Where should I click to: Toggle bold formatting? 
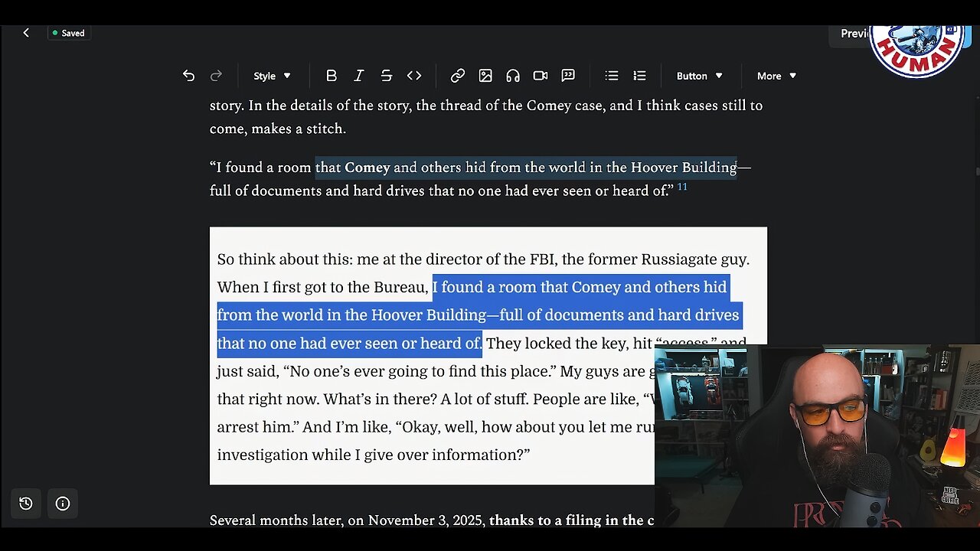tap(332, 76)
